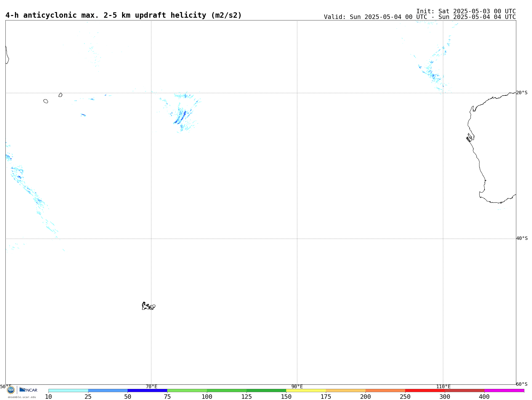Click the colorbar value 75

tap(167, 397)
